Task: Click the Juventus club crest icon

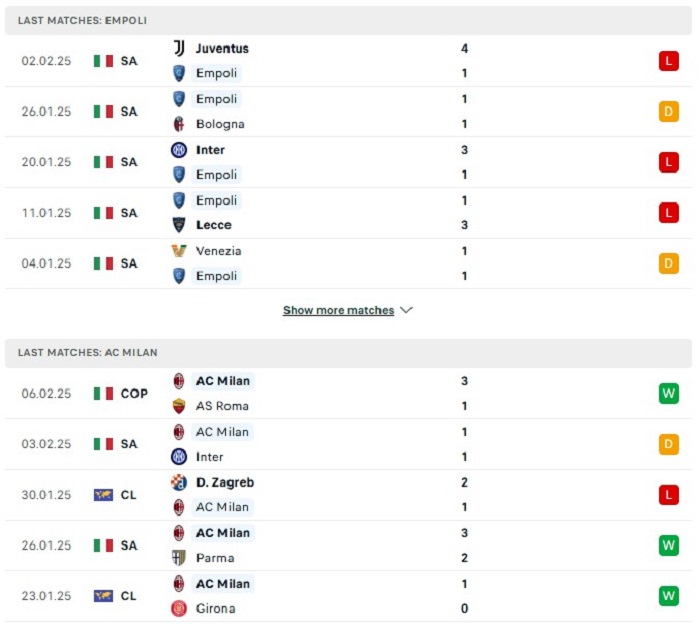Action: pyautogui.click(x=179, y=48)
